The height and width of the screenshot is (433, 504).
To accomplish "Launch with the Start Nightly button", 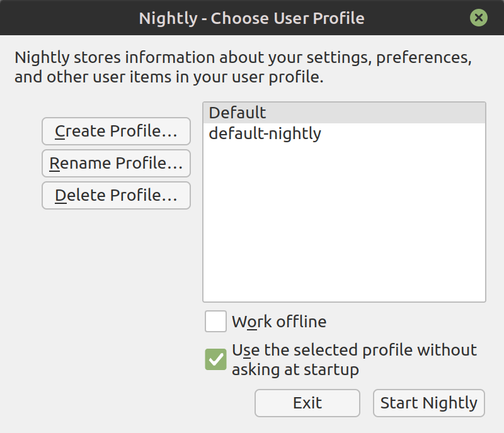I will 429,403.
